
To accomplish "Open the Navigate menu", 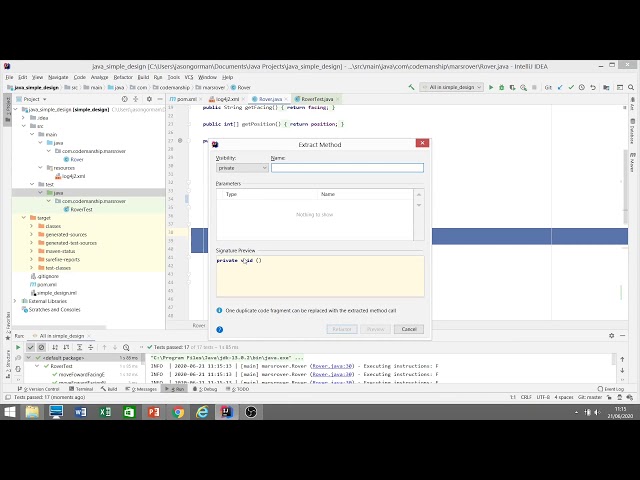I will tap(58, 77).
